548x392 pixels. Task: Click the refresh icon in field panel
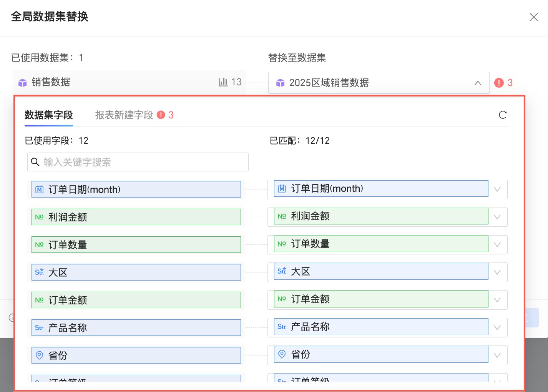pyautogui.click(x=502, y=115)
